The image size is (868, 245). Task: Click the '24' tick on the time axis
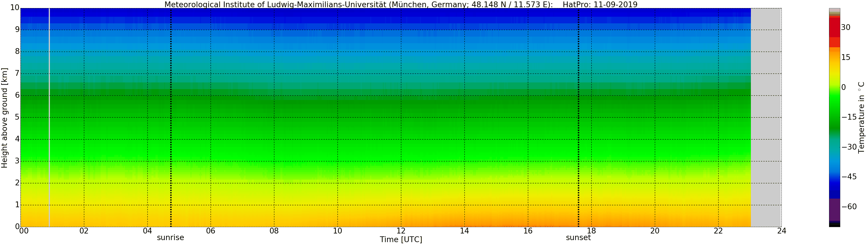pyautogui.click(x=781, y=231)
